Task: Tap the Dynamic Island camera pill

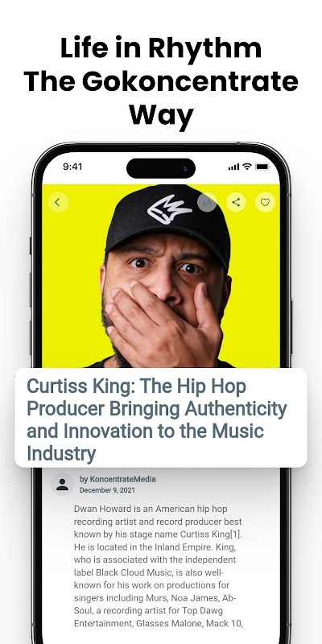Action: pos(161,168)
